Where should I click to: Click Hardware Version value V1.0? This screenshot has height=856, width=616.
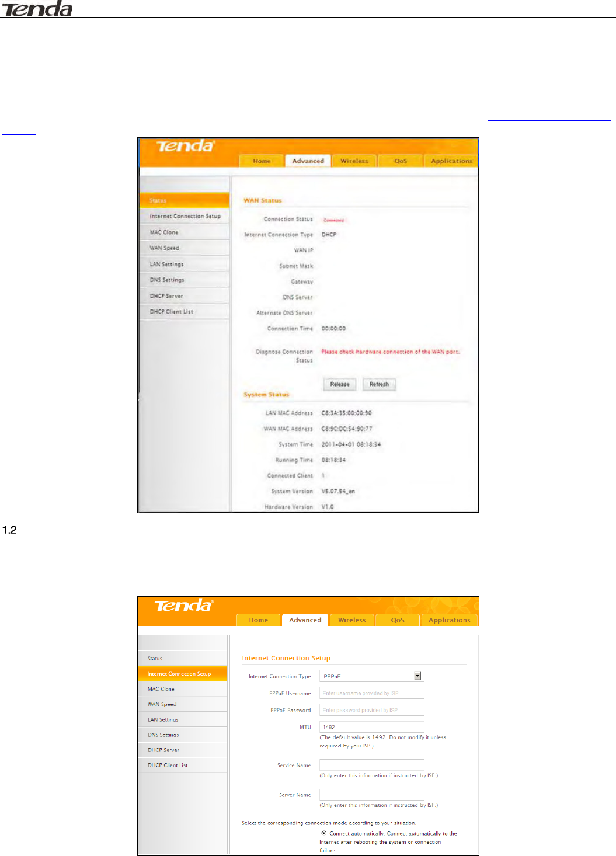pos(328,507)
